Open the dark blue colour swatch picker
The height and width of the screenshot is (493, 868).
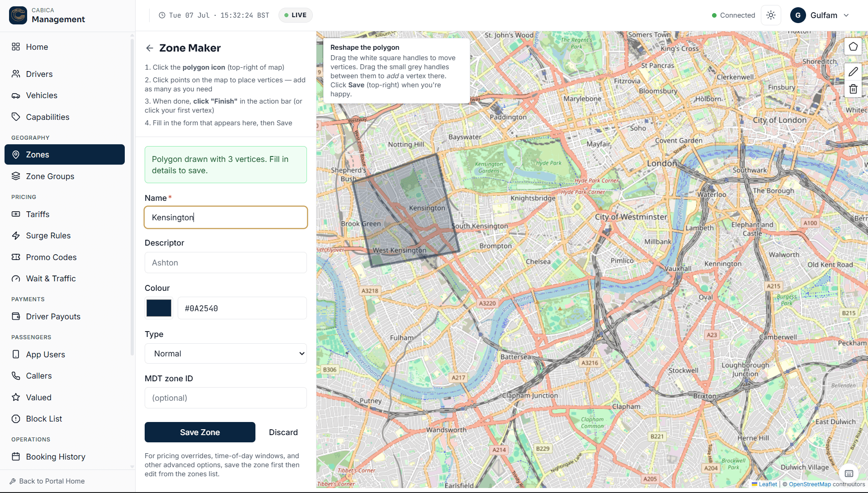tap(159, 308)
